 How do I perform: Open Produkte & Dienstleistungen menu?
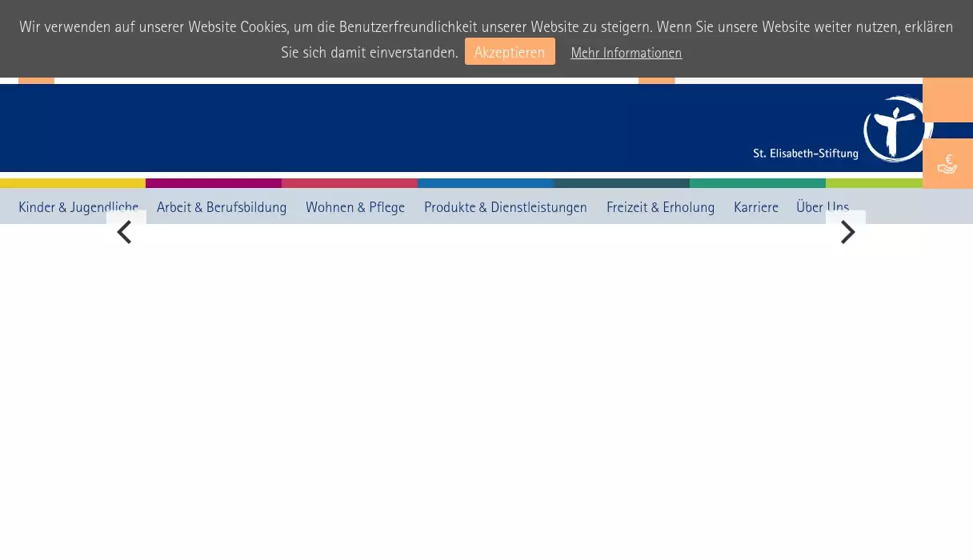click(x=506, y=207)
